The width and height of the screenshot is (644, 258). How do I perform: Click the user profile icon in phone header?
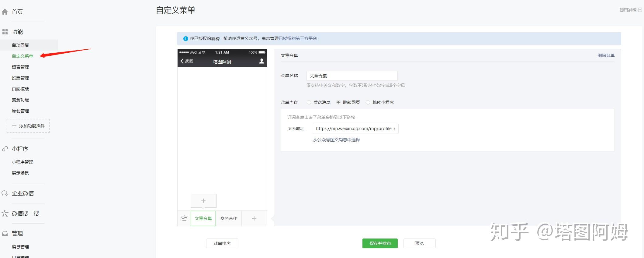(x=261, y=61)
